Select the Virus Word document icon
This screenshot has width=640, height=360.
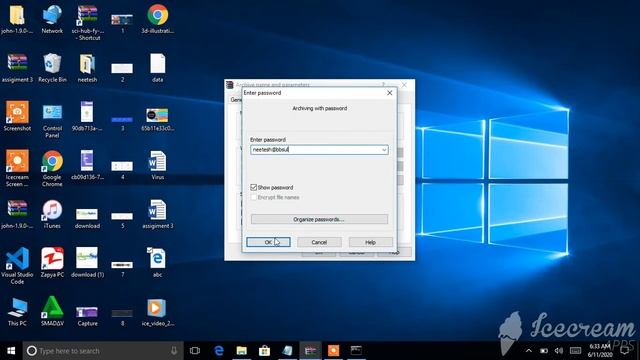(x=157, y=165)
